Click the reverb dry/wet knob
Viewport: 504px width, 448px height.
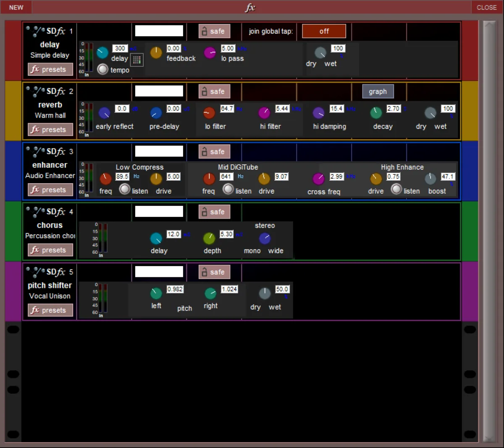(430, 113)
